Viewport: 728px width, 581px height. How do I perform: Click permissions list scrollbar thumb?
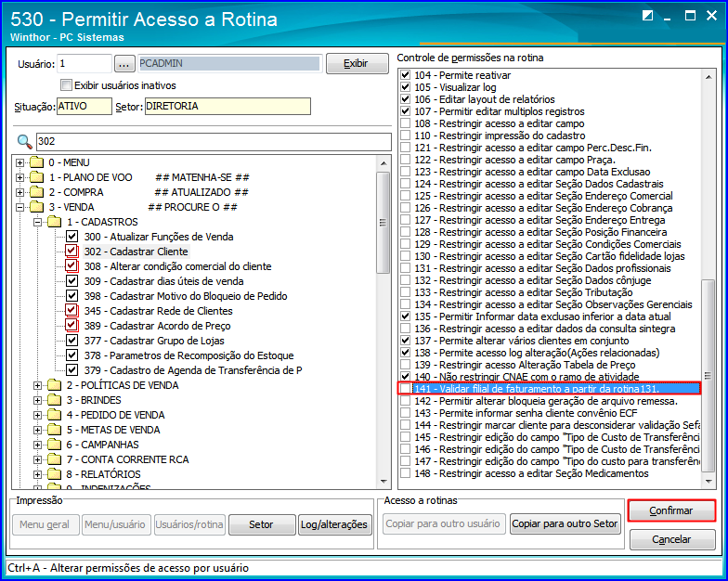(x=708, y=375)
